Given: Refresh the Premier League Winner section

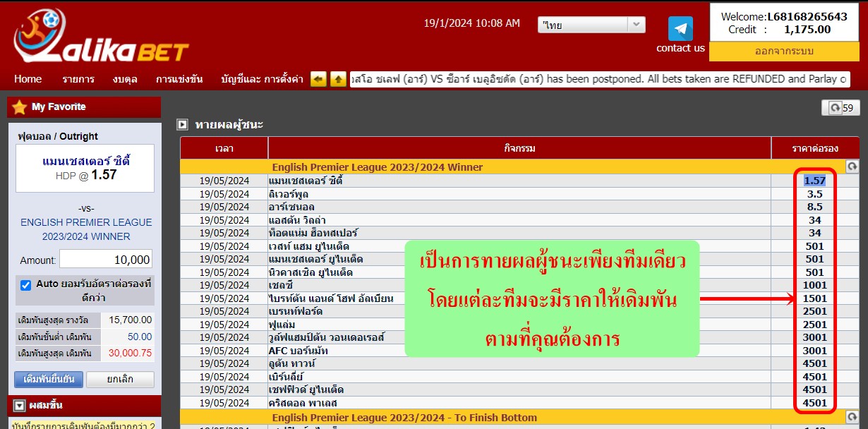Looking at the screenshot, I should pyautogui.click(x=852, y=167).
